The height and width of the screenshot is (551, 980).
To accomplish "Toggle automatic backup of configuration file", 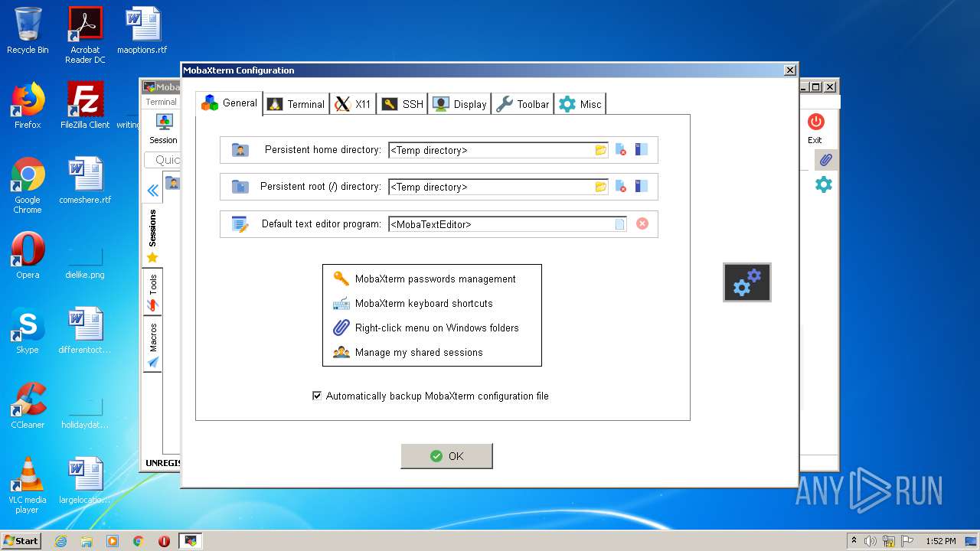I will (x=317, y=396).
